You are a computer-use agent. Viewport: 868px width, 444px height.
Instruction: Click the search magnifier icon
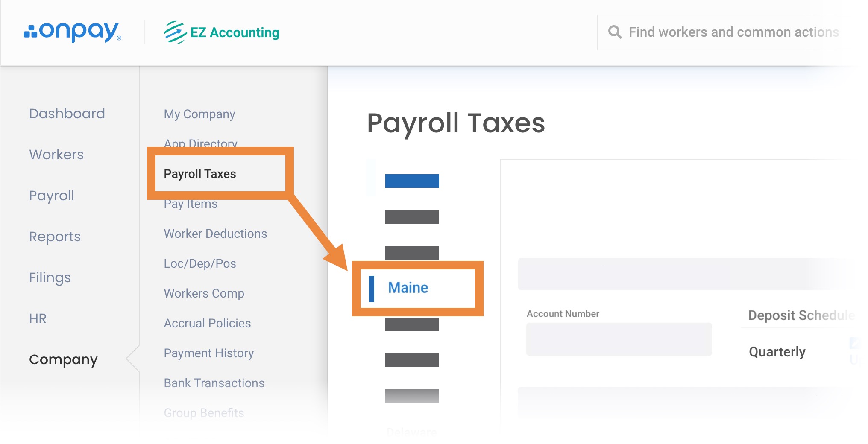click(x=615, y=32)
